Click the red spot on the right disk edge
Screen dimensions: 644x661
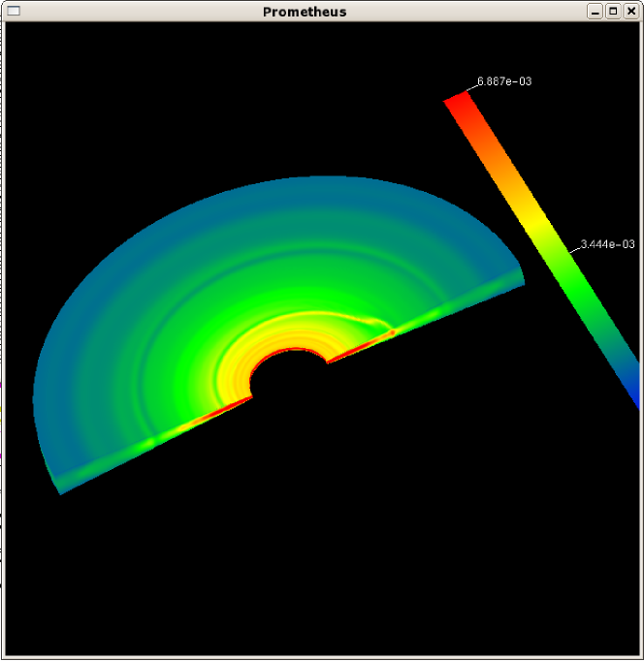click(x=392, y=333)
